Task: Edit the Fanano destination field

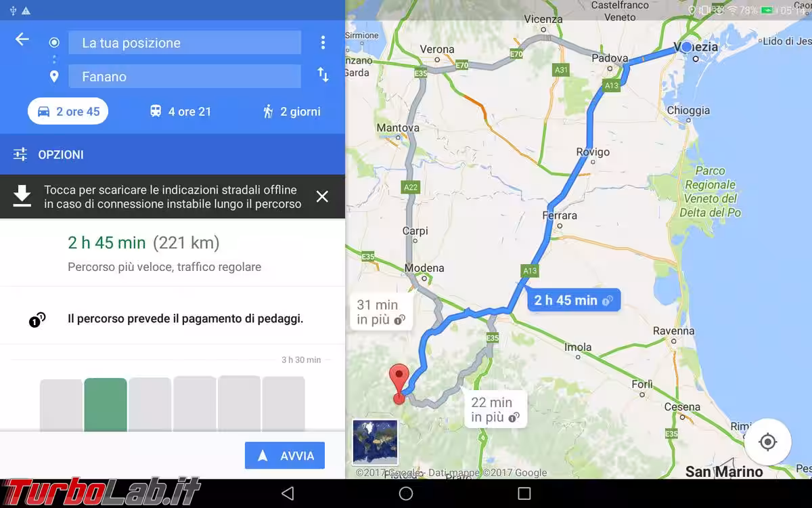Action: click(185, 77)
